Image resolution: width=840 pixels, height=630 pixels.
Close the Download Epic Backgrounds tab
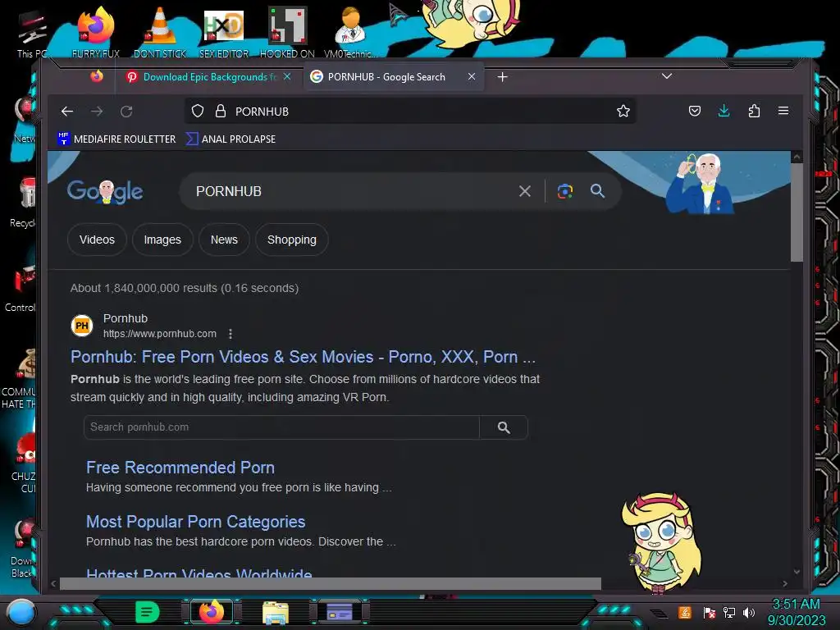tap(287, 76)
